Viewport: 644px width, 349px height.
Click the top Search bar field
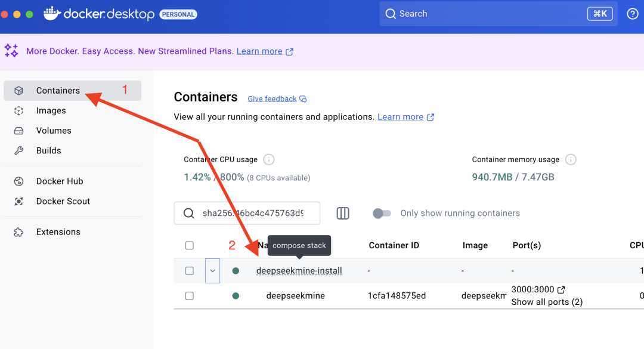tap(498, 14)
